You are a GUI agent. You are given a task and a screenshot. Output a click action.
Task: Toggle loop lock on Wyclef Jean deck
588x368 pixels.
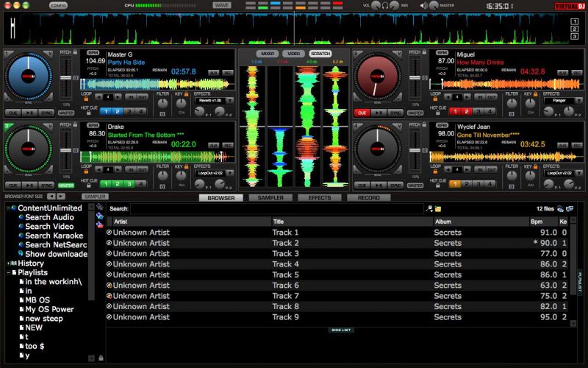(x=435, y=171)
